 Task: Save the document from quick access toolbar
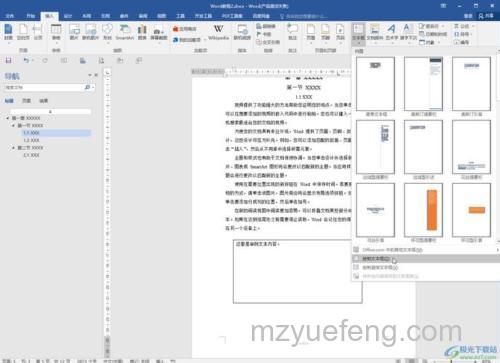click(8, 60)
